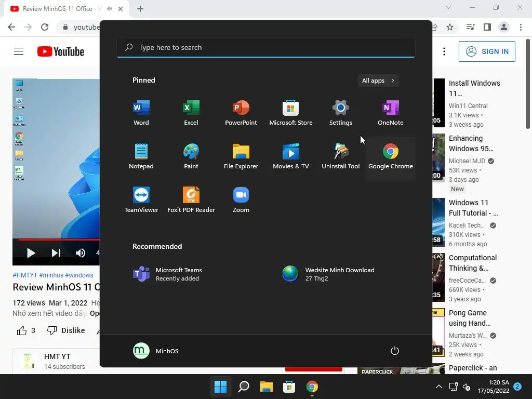Open YouTube settings three-dot menu

[444, 51]
